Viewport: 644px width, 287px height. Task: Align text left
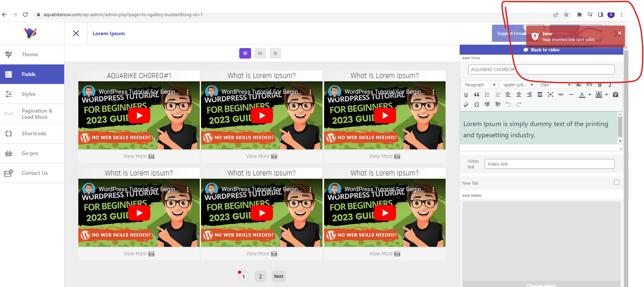tap(508, 94)
